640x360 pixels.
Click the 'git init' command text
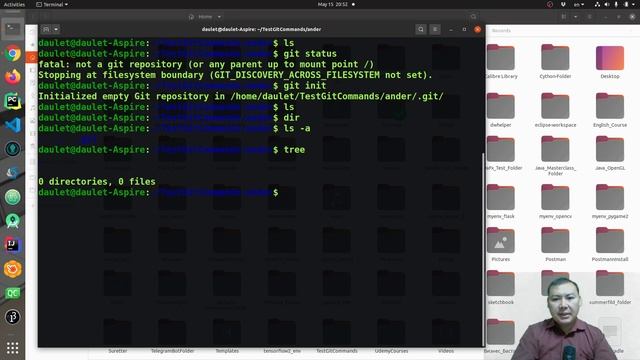point(304,86)
